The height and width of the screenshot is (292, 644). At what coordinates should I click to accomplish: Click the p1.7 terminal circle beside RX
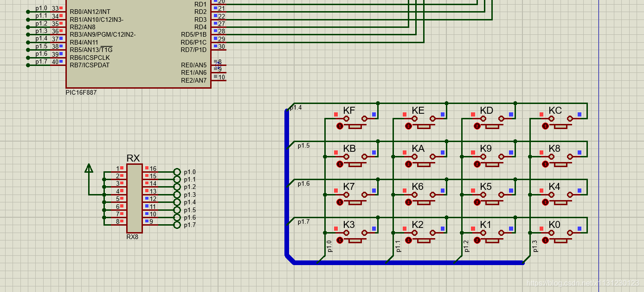point(176,225)
